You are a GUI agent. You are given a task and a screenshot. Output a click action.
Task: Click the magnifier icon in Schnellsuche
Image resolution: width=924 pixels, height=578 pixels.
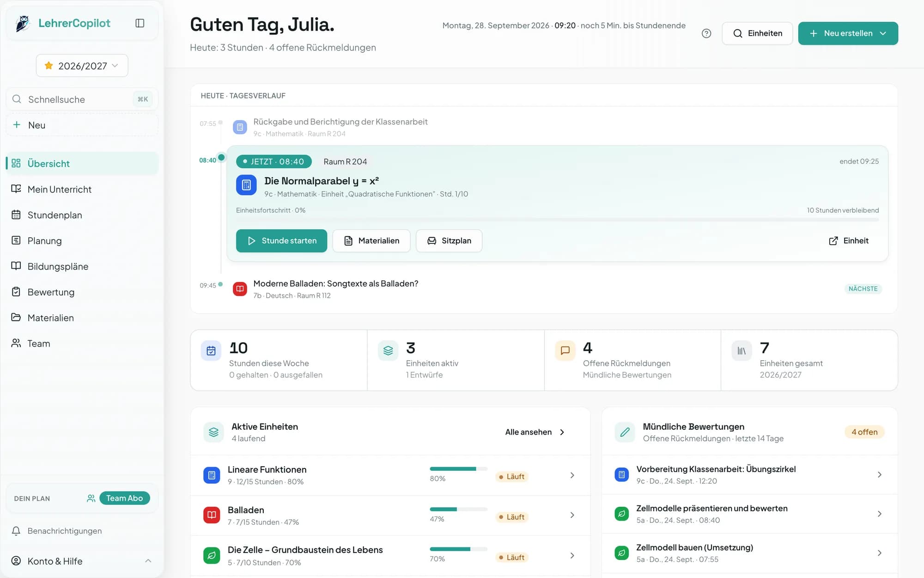(x=17, y=99)
